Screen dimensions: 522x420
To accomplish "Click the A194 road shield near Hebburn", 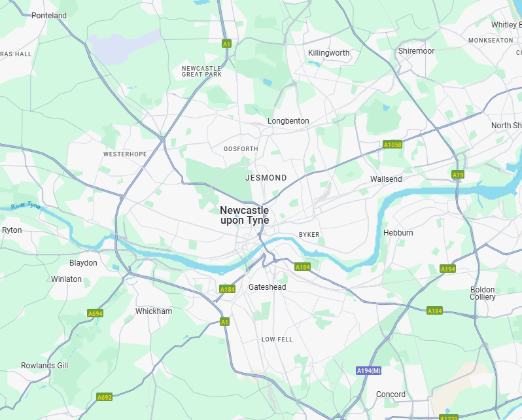I will [x=448, y=269].
